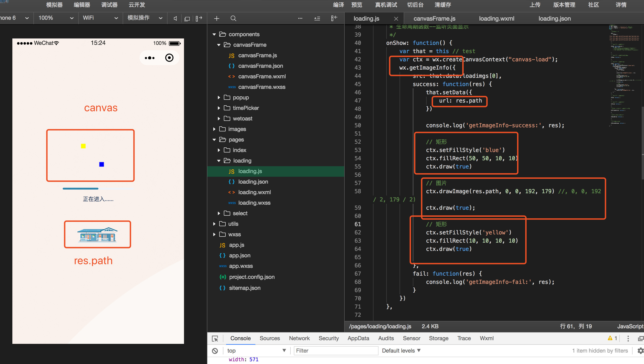Image resolution: width=644 pixels, height=364 pixels.
Task: Open the console settings gear icon
Action: pos(640,351)
